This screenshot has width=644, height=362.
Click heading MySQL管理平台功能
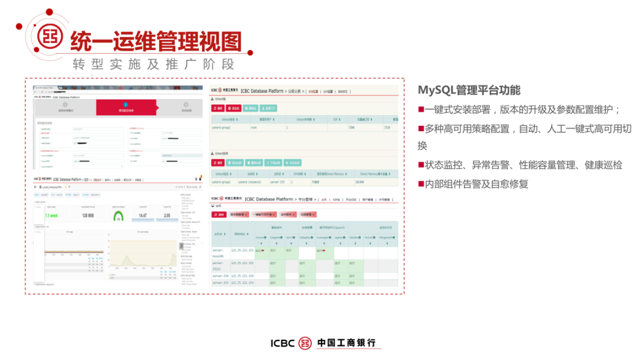pyautogui.click(x=469, y=91)
